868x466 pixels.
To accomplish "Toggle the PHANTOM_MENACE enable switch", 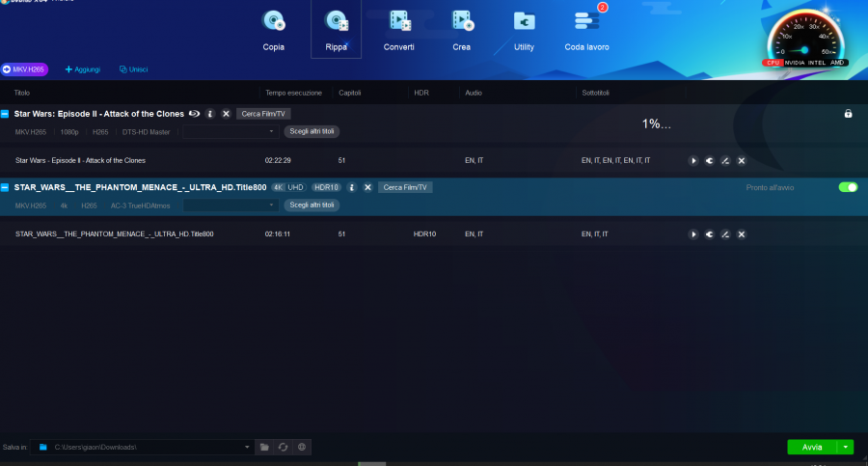I will coord(848,187).
